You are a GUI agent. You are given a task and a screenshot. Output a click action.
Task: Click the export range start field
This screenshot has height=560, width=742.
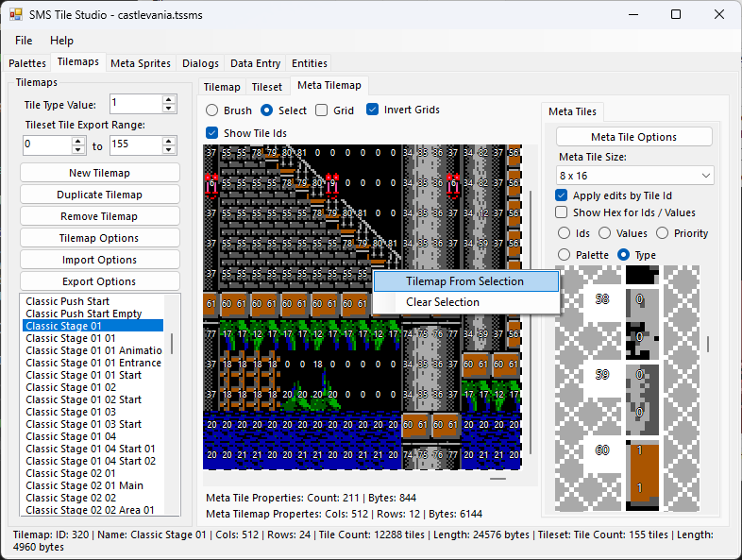point(47,144)
